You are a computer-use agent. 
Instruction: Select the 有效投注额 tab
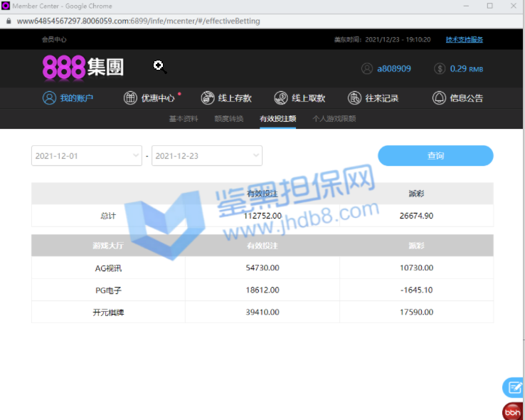click(277, 119)
